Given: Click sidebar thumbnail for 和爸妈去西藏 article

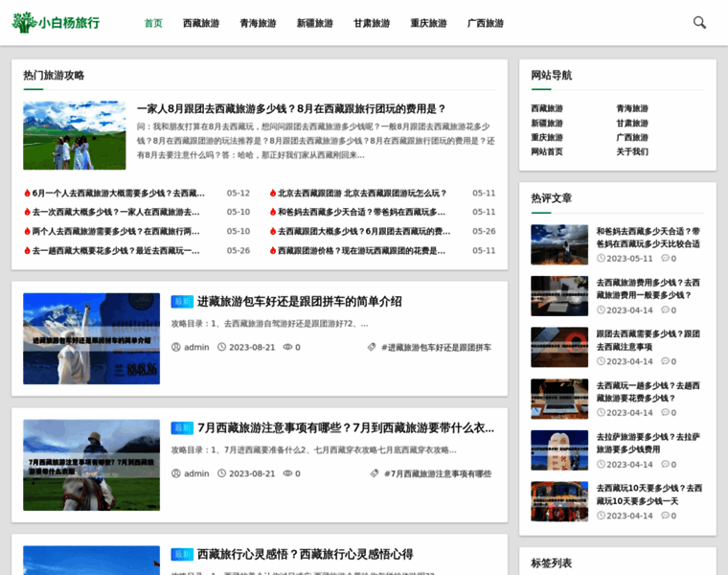Looking at the screenshot, I should [559, 244].
